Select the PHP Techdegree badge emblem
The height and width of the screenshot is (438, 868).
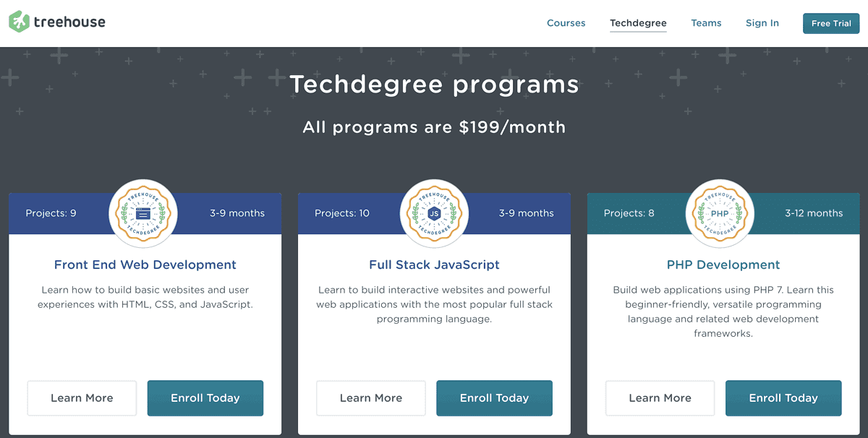point(720,213)
